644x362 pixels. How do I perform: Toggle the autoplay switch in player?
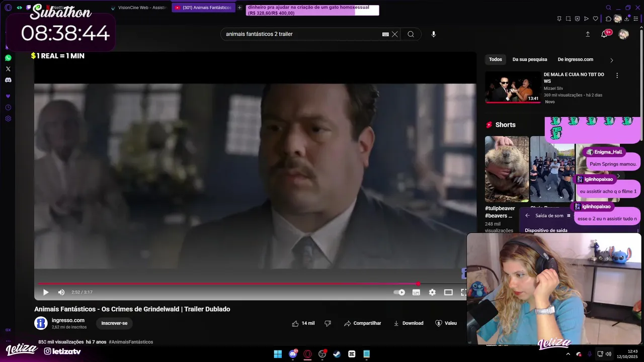[x=399, y=292]
